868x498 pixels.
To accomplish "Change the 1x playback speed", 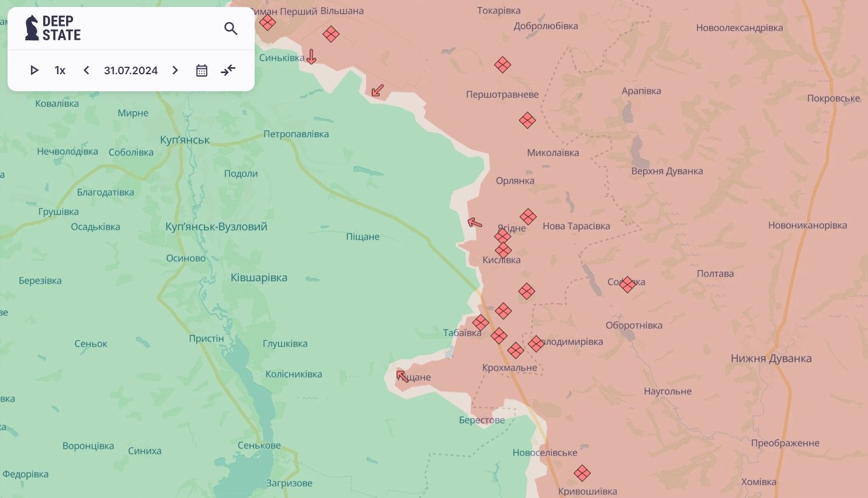I will click(60, 70).
